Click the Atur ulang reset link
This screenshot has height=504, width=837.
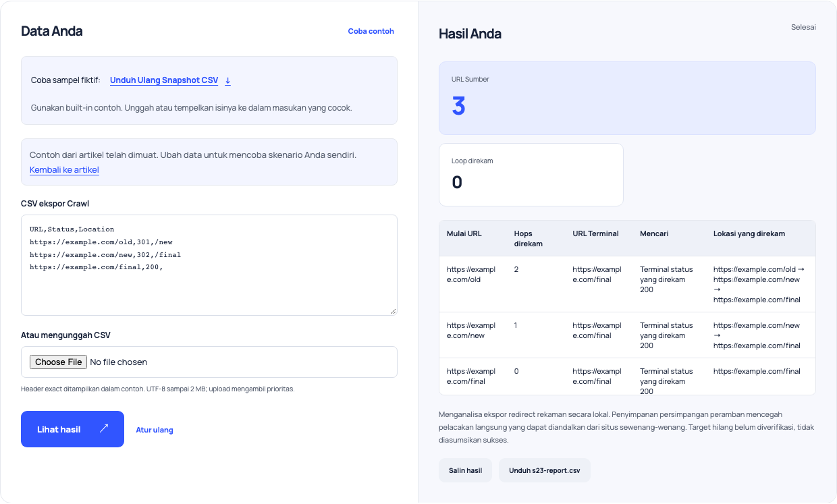[155, 430]
